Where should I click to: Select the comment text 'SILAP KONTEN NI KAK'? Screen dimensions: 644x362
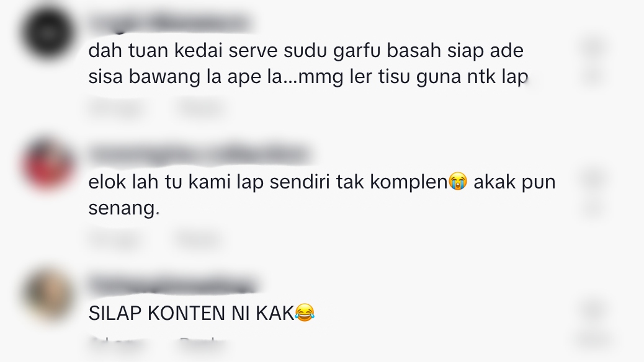coord(191,313)
